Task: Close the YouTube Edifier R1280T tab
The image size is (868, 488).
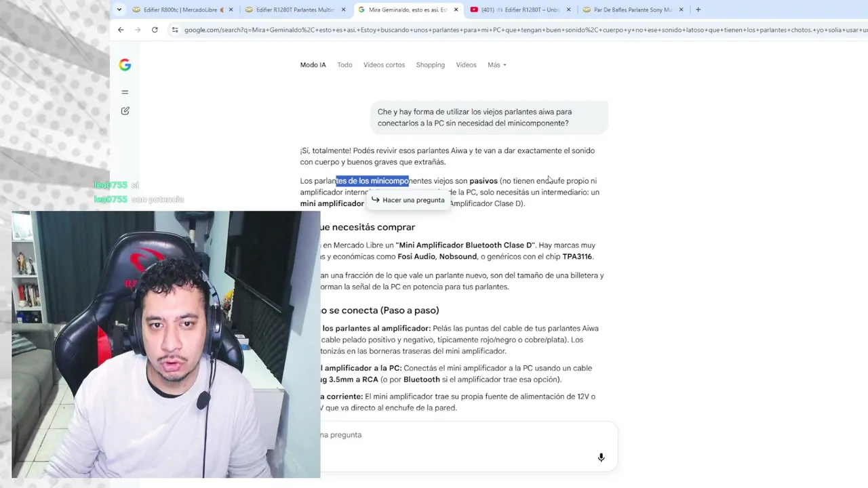Action: point(568,10)
